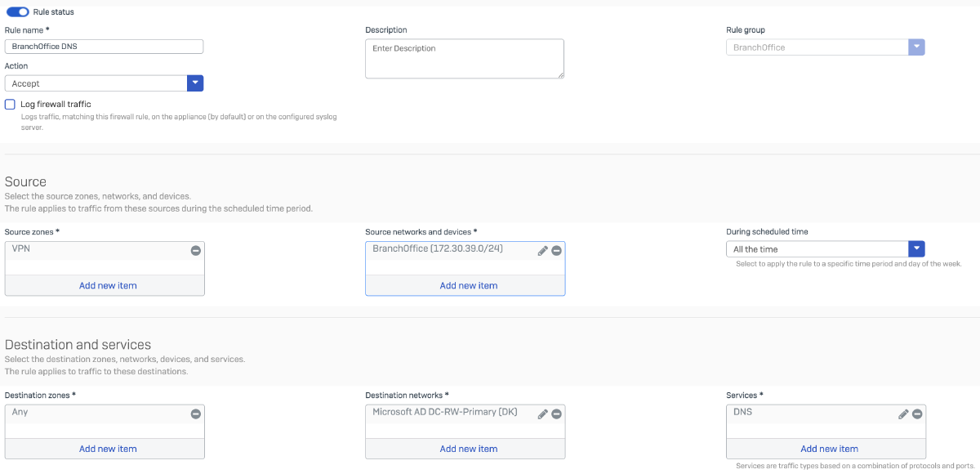The height and width of the screenshot is (474, 980).
Task: Remove the DNS service
Action: (917, 414)
